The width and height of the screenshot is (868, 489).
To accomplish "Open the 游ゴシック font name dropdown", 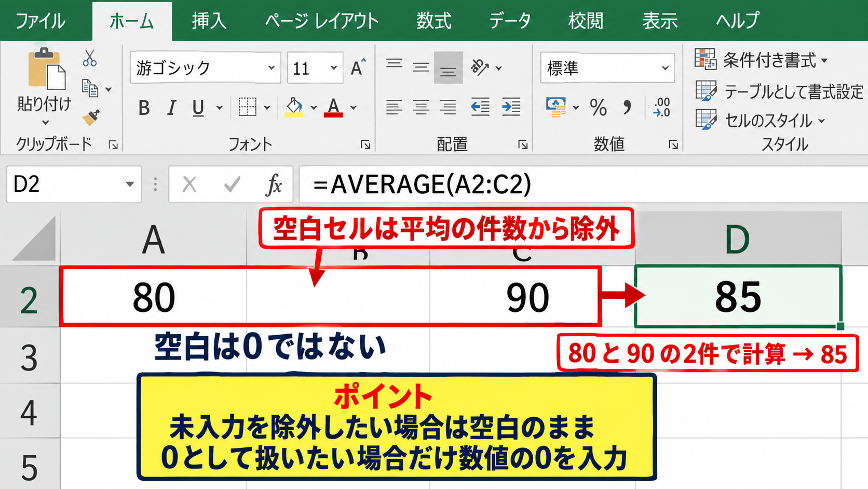I will point(271,68).
